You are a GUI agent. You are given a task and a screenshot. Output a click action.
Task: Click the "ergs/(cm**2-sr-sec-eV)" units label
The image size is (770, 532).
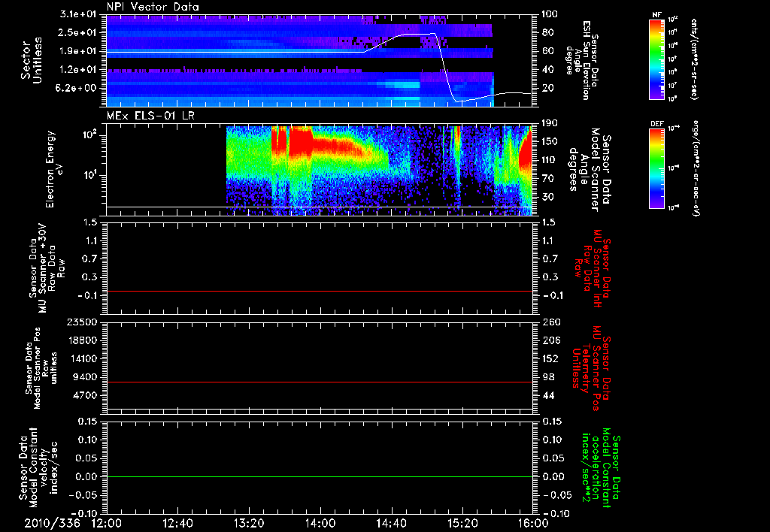tap(696, 169)
